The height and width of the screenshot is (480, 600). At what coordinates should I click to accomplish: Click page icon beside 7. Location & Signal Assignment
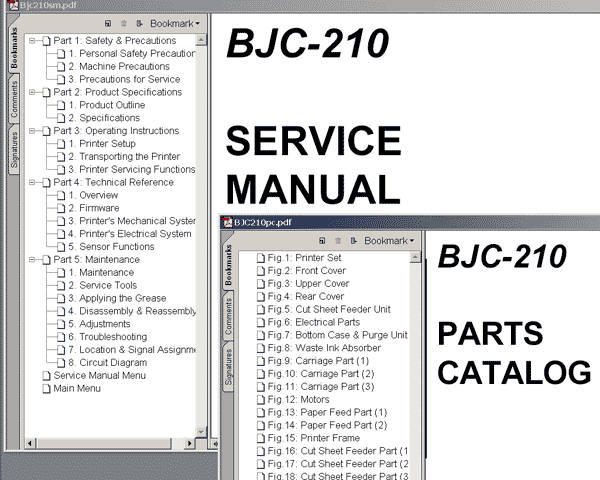click(61, 350)
